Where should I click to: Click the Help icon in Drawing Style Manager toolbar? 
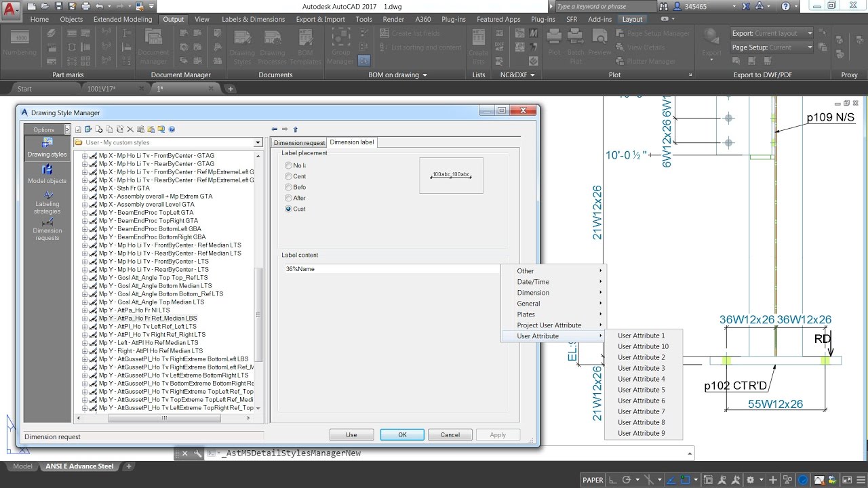tap(172, 129)
